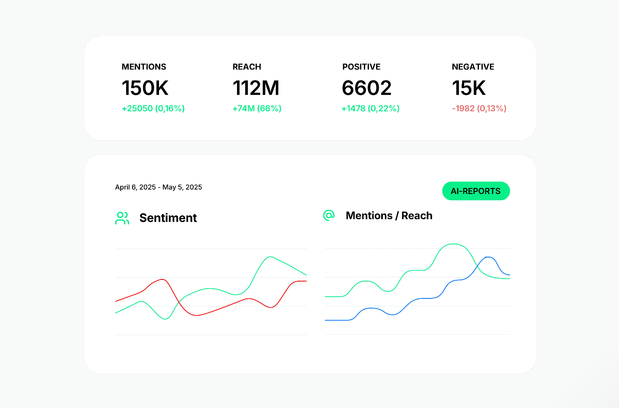Click the green line in Sentiment chart
This screenshot has height=408, width=619.
209,289
